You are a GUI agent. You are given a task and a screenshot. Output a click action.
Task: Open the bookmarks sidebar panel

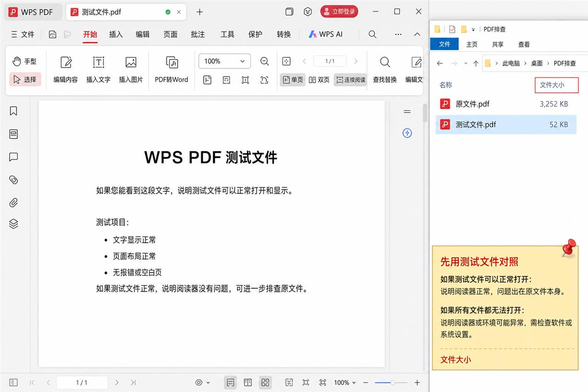(x=13, y=111)
